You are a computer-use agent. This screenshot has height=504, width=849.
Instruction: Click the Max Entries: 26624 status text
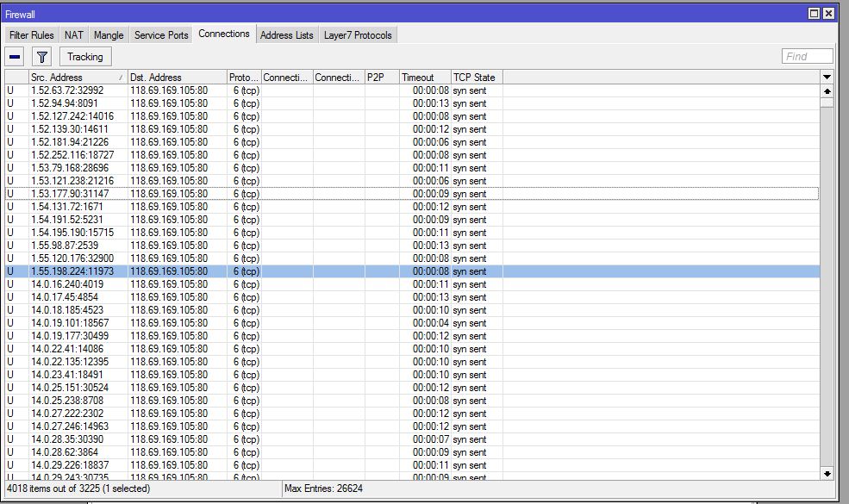(323, 488)
